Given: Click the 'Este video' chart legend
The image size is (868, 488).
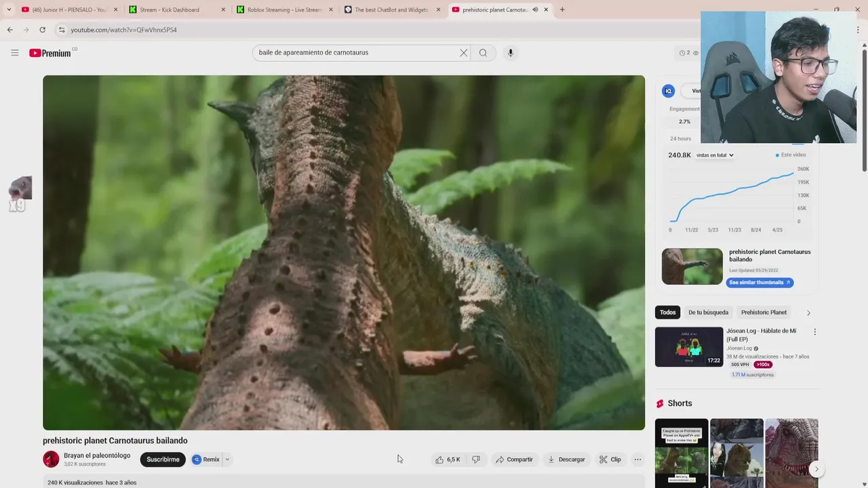Looking at the screenshot, I should (x=791, y=155).
